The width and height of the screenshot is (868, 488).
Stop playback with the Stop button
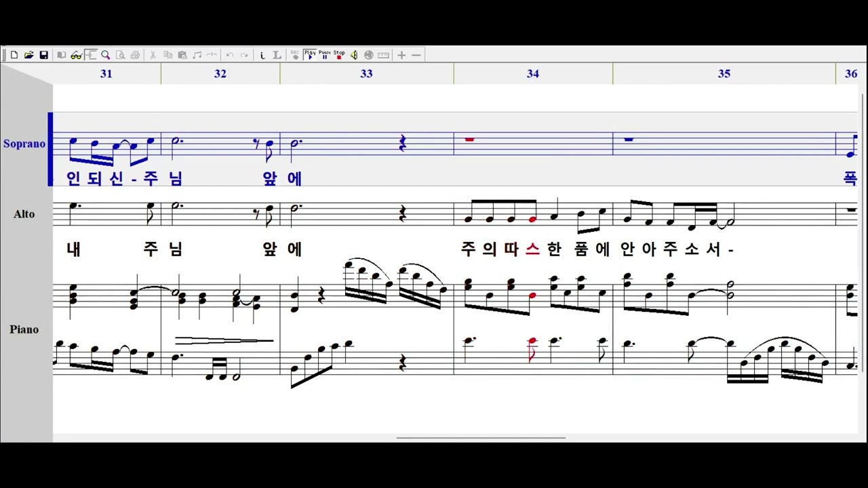coord(339,55)
